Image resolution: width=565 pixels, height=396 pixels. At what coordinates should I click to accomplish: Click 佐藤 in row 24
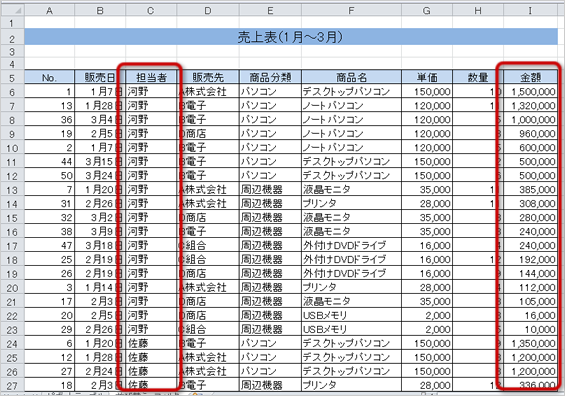coord(151,343)
